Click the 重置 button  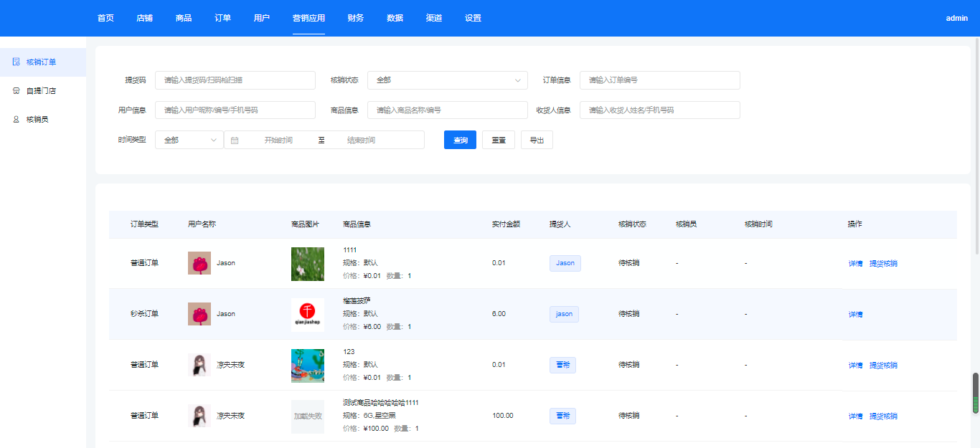click(498, 140)
